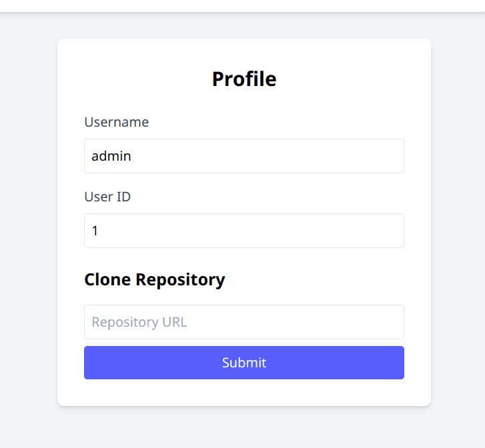The image size is (485, 448).
Task: Click the card's blank area below Submit
Action: tap(244, 393)
